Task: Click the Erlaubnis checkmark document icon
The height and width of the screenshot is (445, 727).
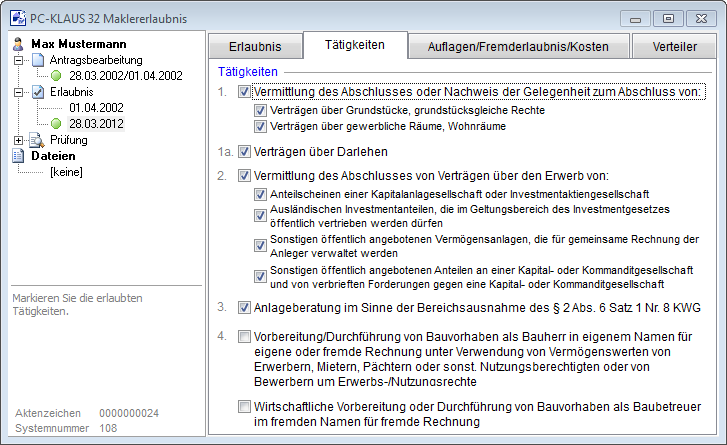Action: coord(37,91)
